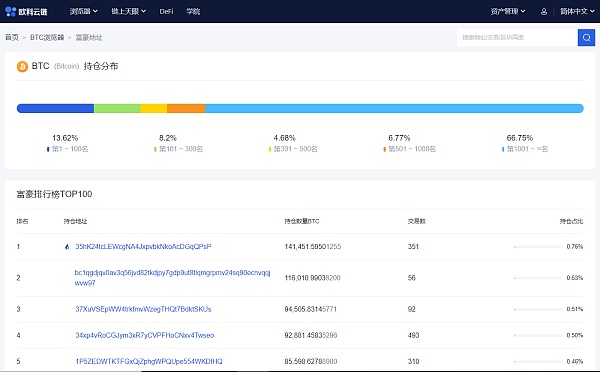This screenshot has height=372, width=600.
Task: Click the orange Bitcoin coin icon
Action: [x=22, y=66]
